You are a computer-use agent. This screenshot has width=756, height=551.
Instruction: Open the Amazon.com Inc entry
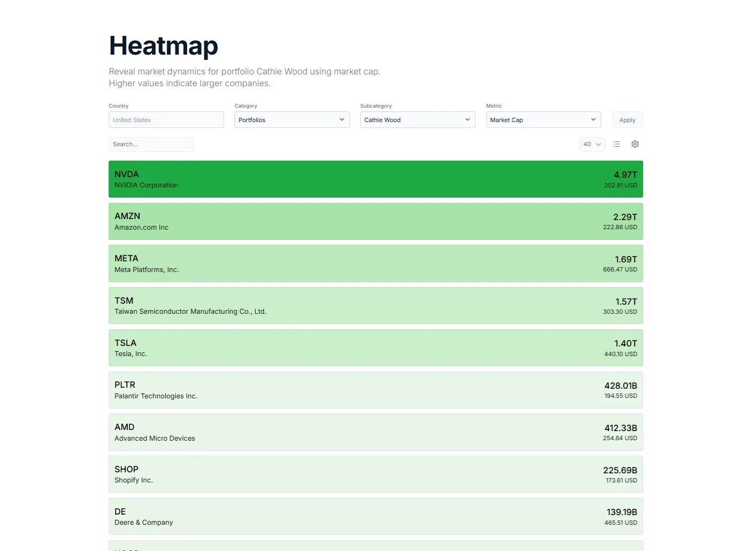375,221
